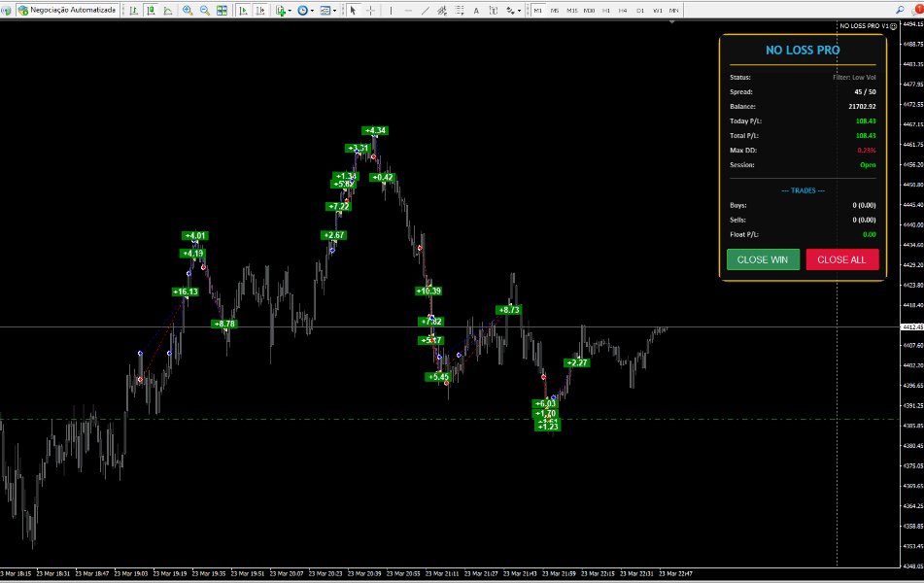Select the crosshair tool

(x=370, y=10)
